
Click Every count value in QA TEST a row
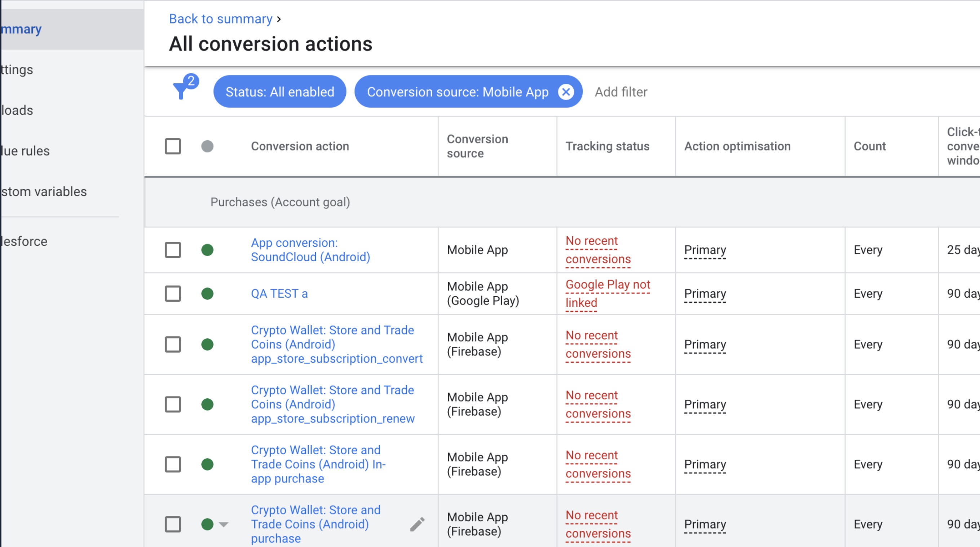pos(868,293)
